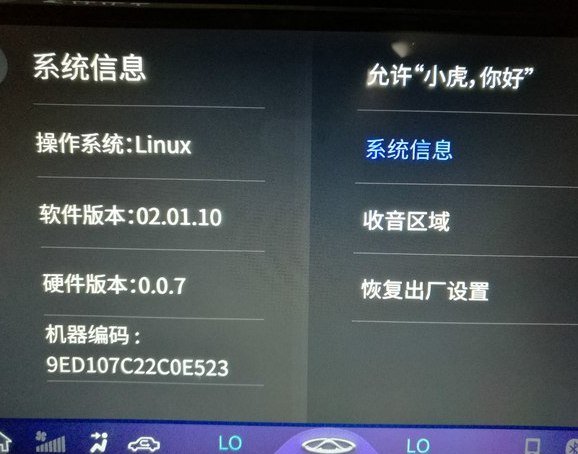Toggle the air recirculation car icon

tap(144, 444)
